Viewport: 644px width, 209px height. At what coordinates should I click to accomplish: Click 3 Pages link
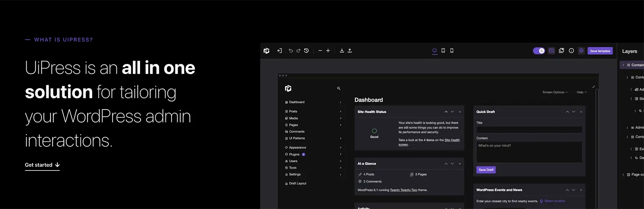pos(421,174)
